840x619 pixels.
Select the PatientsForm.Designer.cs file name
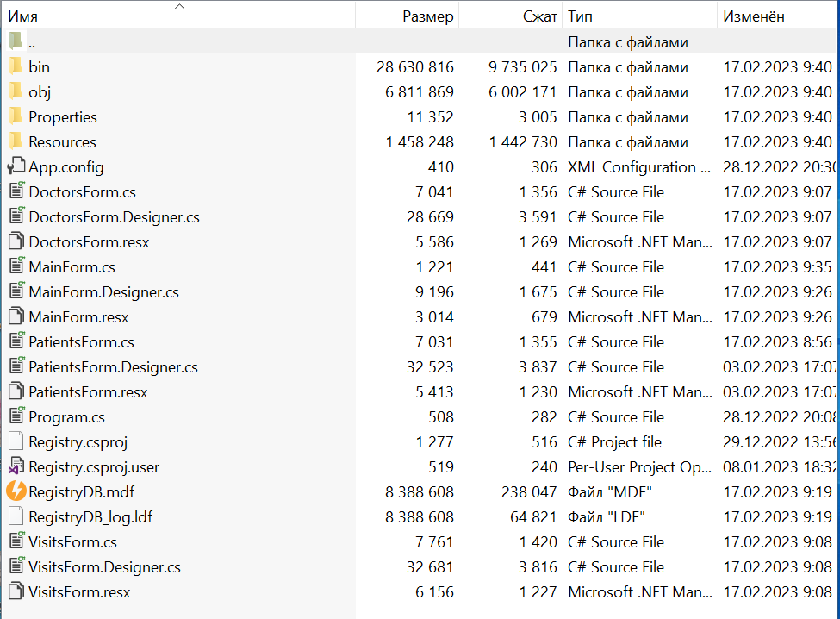tap(113, 366)
